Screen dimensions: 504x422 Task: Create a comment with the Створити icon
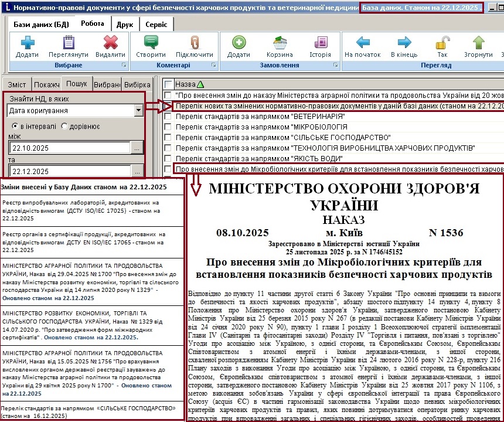click(x=151, y=43)
